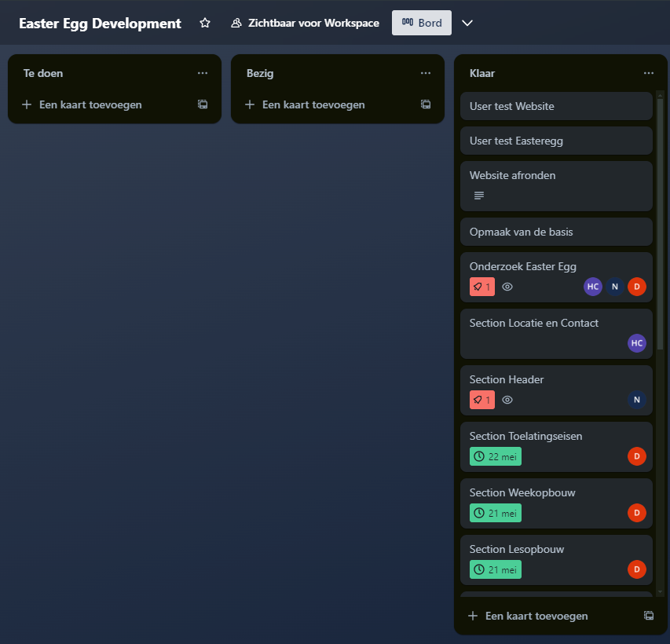Open the Te doen list actions menu
This screenshot has height=644, width=670.
pos(203,73)
